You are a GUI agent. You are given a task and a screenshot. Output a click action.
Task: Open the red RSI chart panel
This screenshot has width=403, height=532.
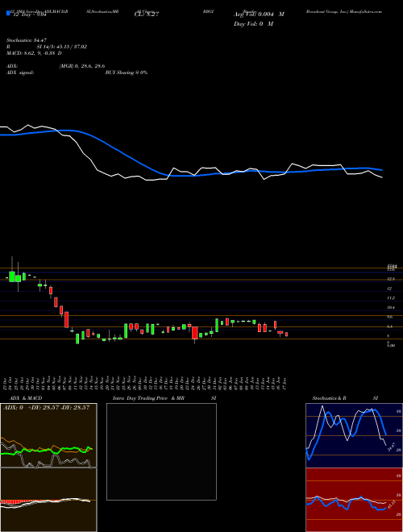[354, 500]
